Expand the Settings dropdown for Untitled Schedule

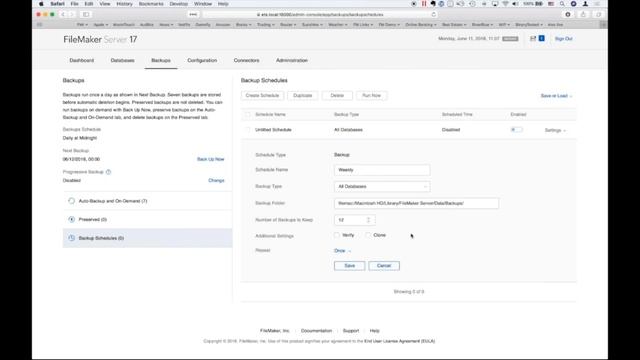[x=555, y=130]
